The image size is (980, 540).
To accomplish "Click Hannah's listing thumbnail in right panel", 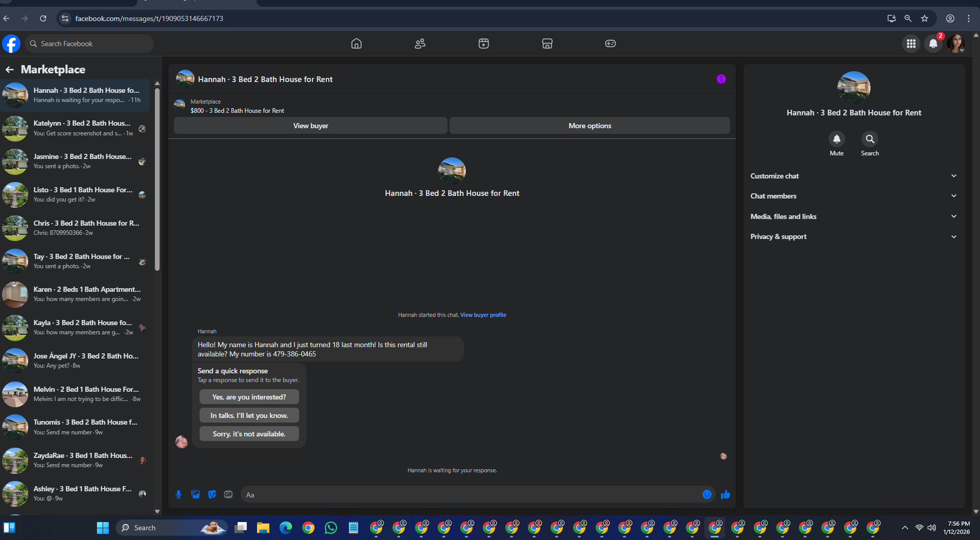I will pos(854,88).
